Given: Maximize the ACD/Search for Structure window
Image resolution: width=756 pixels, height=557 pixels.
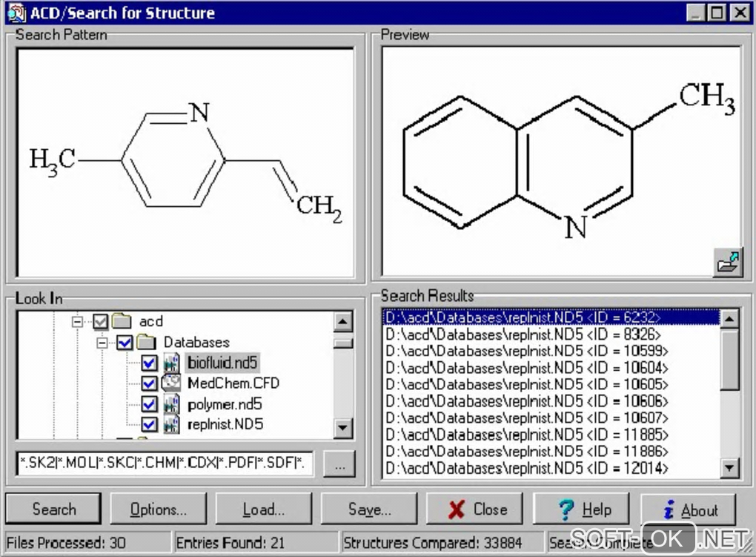Looking at the screenshot, I should (717, 13).
